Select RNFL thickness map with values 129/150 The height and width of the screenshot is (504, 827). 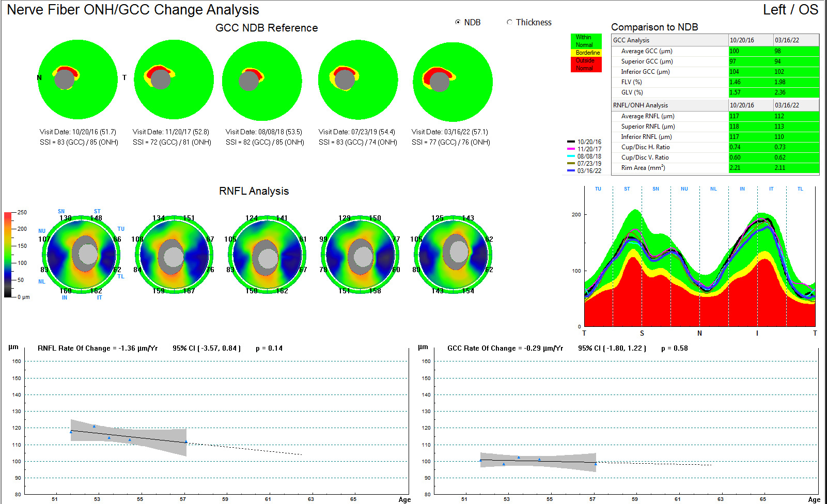click(360, 255)
